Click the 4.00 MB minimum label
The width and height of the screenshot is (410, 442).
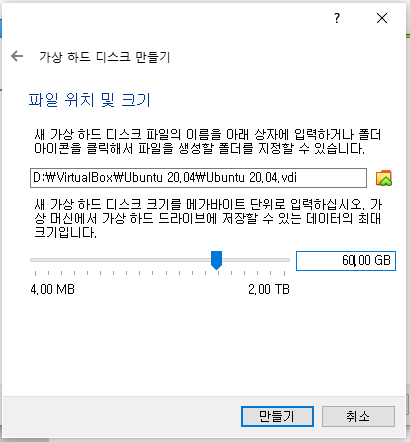pos(52,289)
